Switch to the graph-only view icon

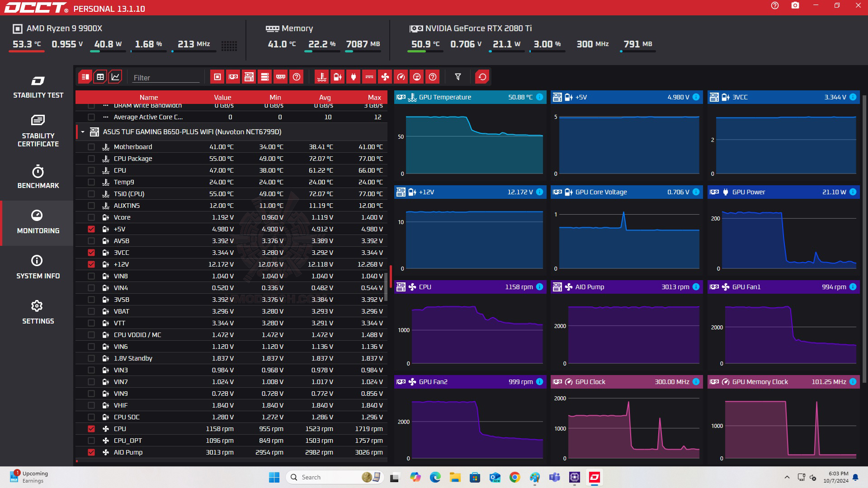(116, 77)
